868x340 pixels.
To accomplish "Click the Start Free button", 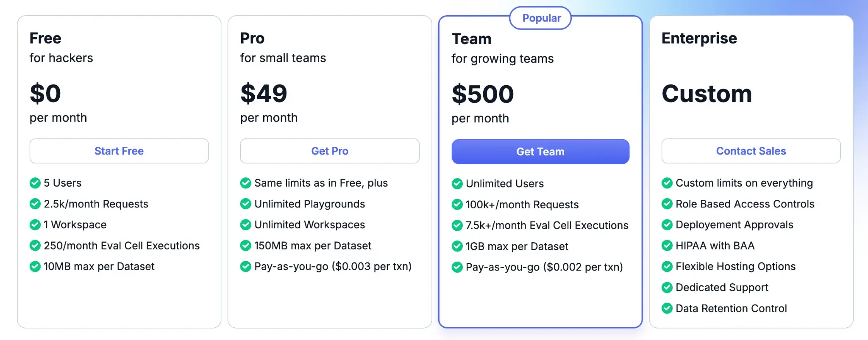I will click(x=119, y=151).
